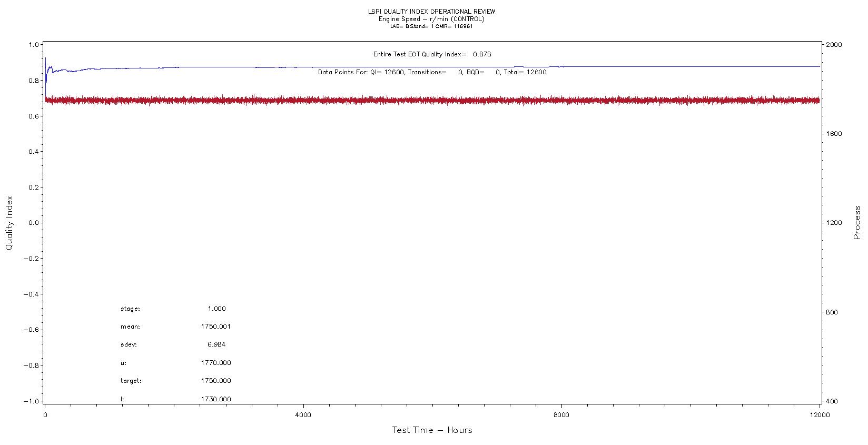Click the right axis tick label 1200
868x445 pixels.
(x=834, y=223)
